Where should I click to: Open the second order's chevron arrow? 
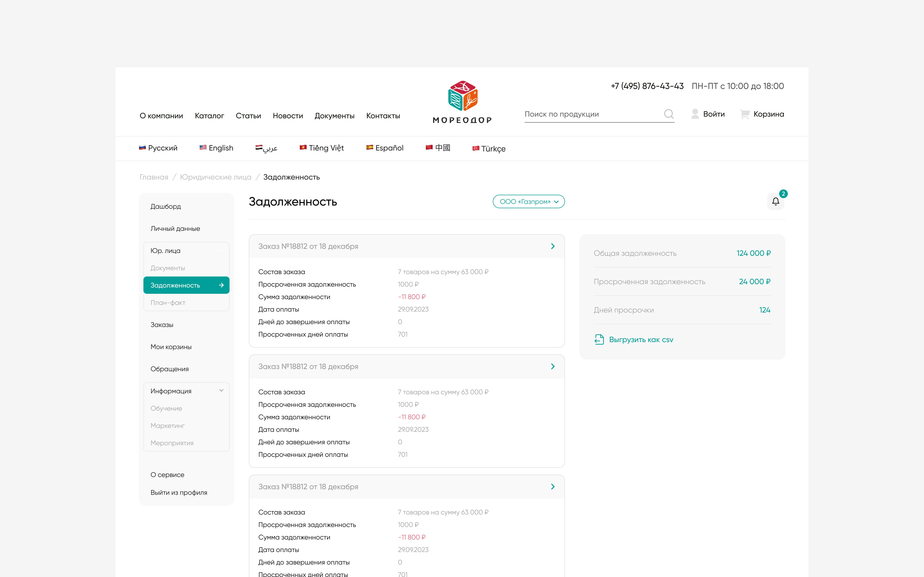[552, 366]
